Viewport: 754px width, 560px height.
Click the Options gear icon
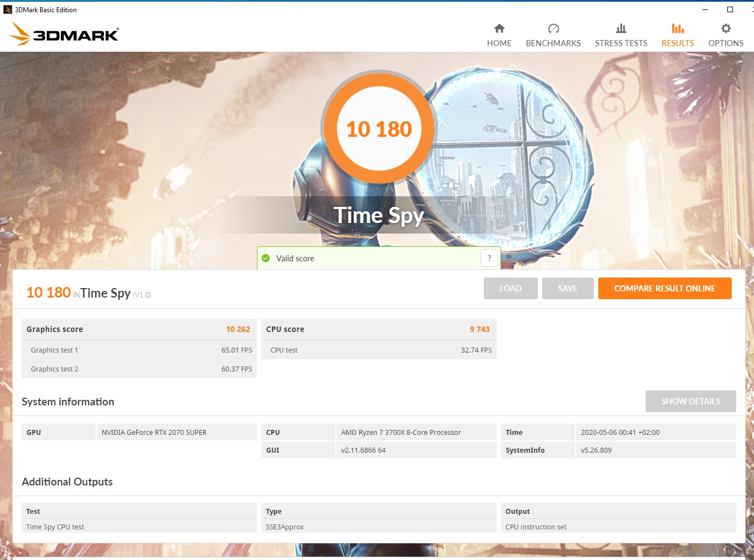[x=726, y=28]
